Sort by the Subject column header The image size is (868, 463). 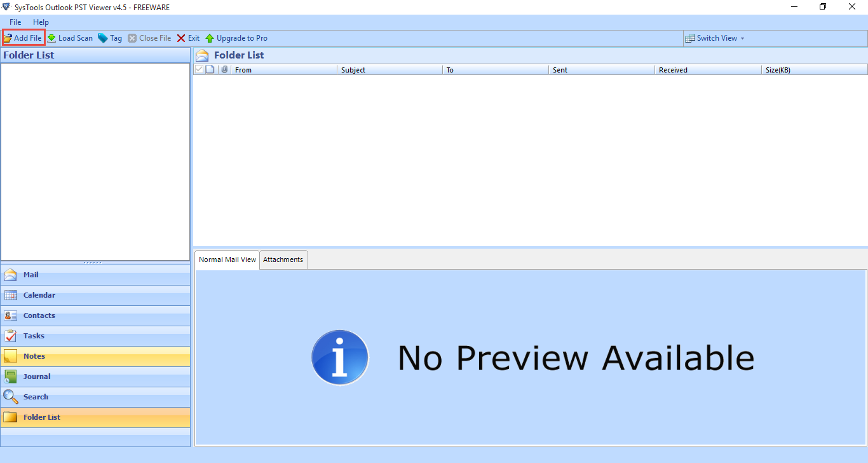[390, 70]
